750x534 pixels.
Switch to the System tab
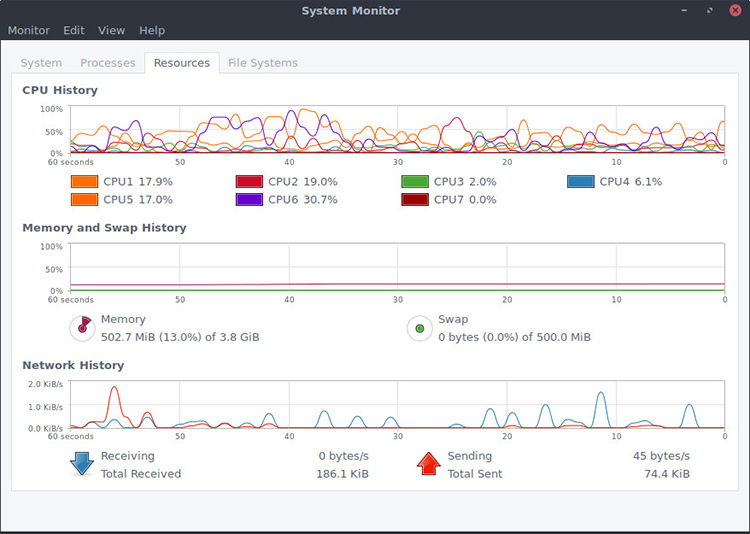41,63
